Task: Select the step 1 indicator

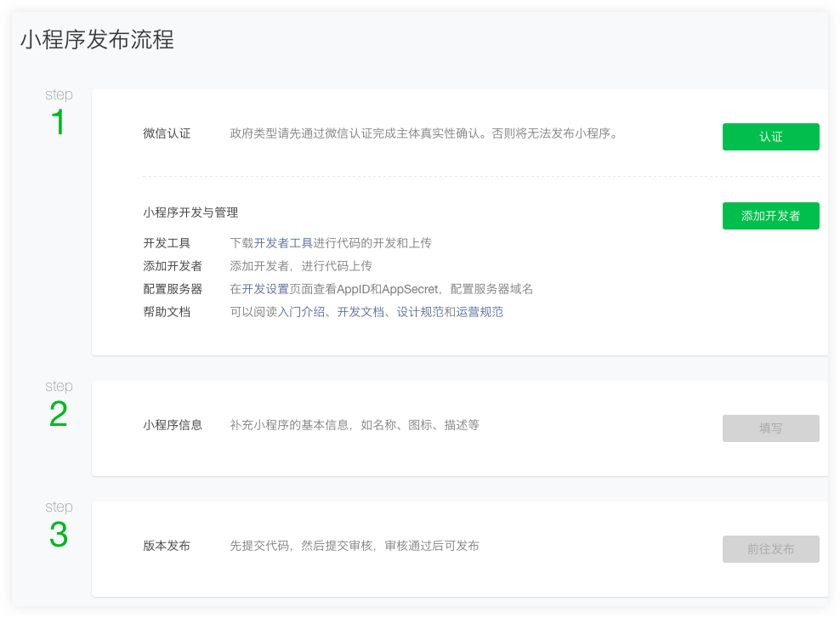Action: click(x=58, y=111)
